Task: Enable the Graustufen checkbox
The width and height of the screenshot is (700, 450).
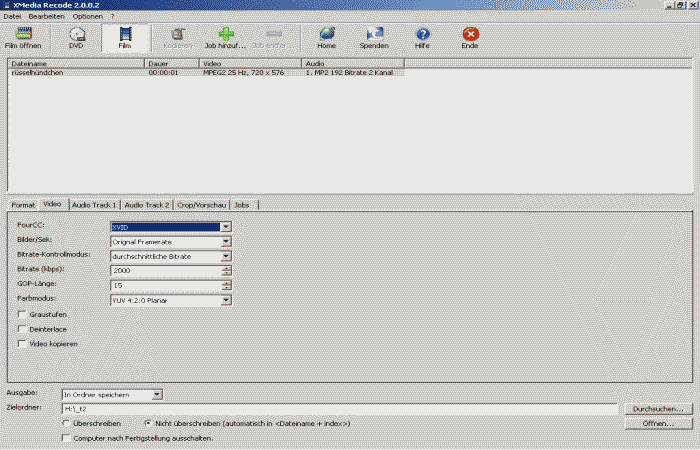Action: pyautogui.click(x=22, y=314)
